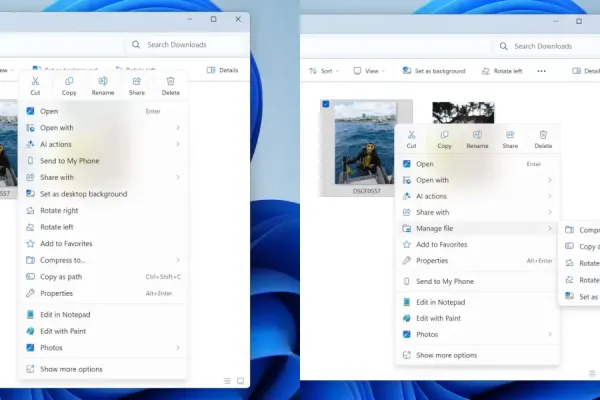Image resolution: width=600 pixels, height=400 pixels.
Task: Click Send to My Phone in left menu
Action: pos(103,161)
